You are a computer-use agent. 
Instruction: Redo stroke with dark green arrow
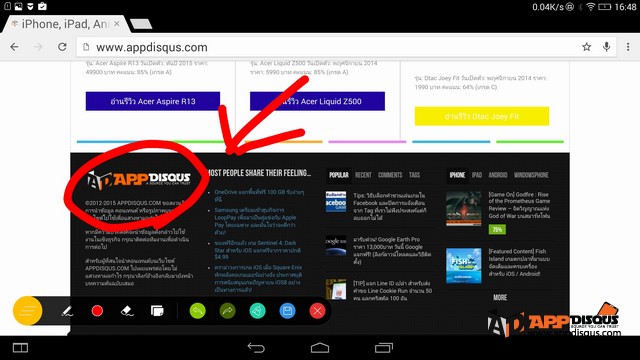(227, 311)
